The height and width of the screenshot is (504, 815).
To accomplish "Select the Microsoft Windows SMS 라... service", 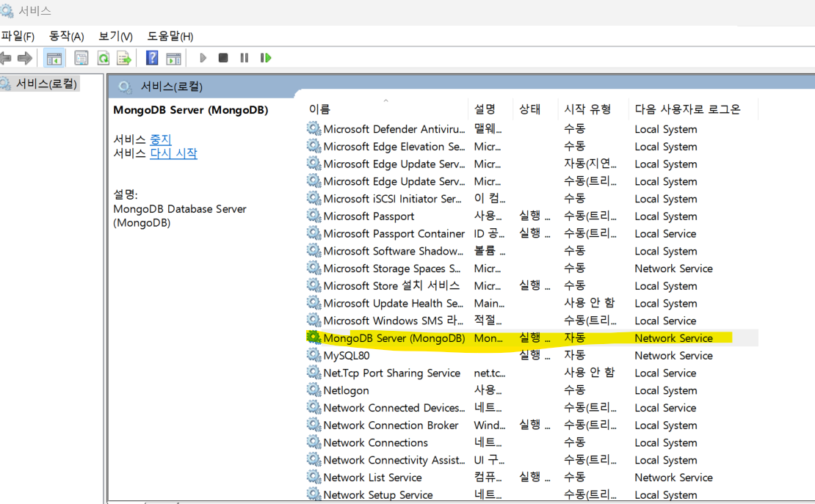I will pos(393,321).
